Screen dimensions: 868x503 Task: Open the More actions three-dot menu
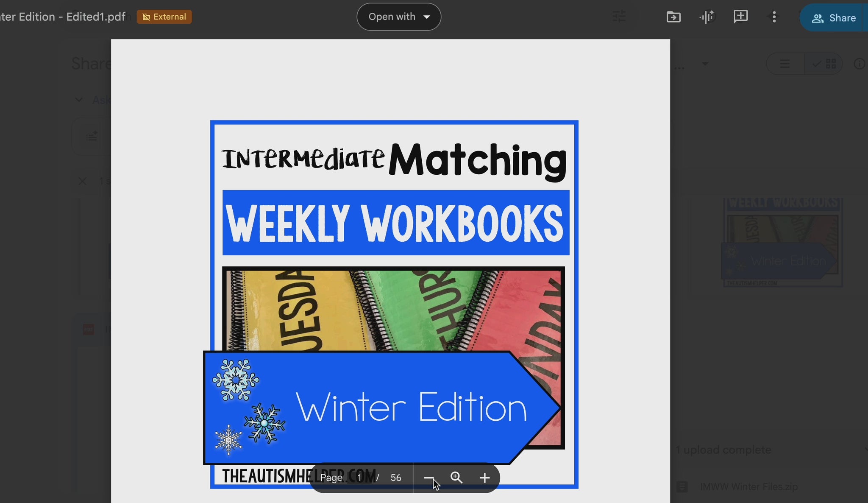[x=774, y=17]
